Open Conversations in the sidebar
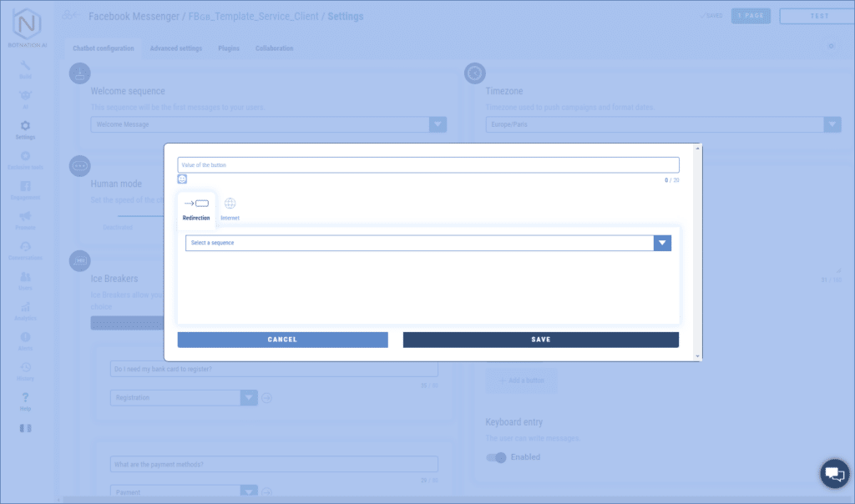 click(x=25, y=250)
